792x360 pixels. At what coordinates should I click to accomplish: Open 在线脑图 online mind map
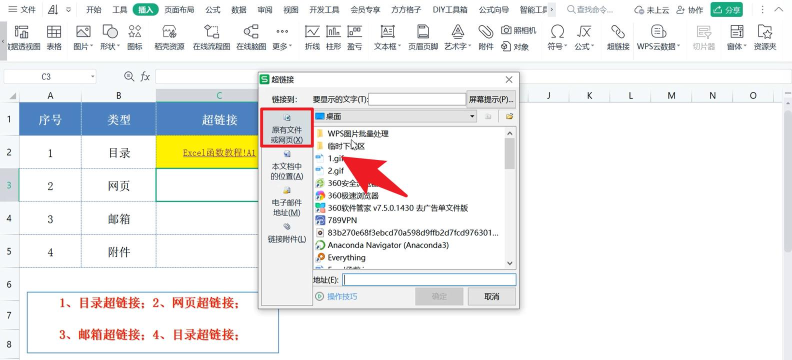click(251, 38)
